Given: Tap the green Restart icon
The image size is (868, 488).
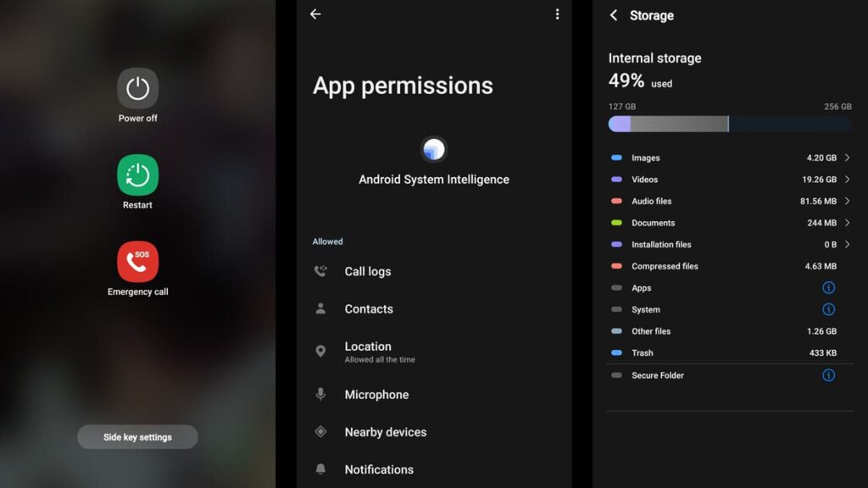Looking at the screenshot, I should click(137, 175).
